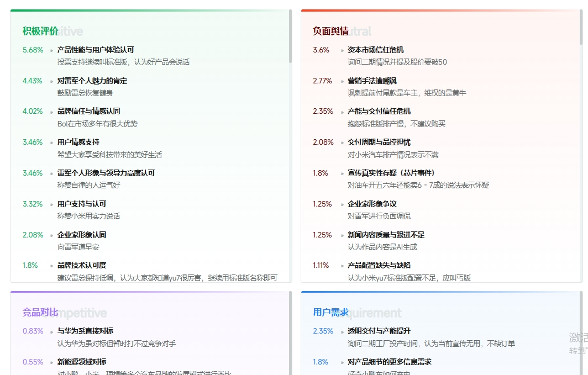
Task: Click the 4.43% positive percentage
Action: (x=33, y=81)
